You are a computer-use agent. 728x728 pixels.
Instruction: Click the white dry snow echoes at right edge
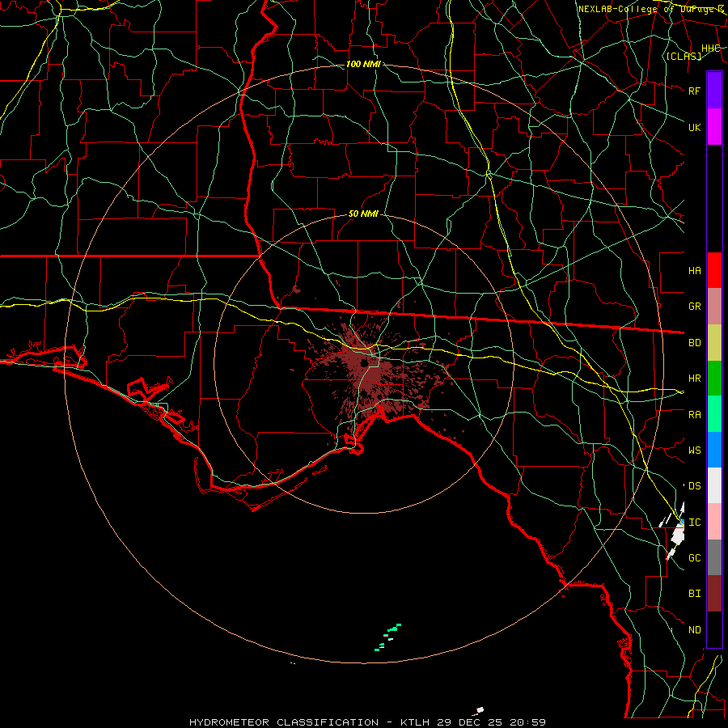pos(674,529)
